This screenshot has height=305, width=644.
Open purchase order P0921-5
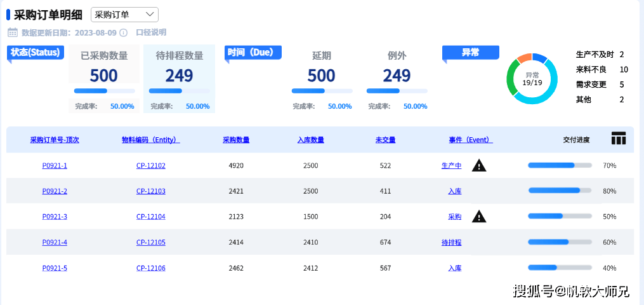tap(55, 268)
